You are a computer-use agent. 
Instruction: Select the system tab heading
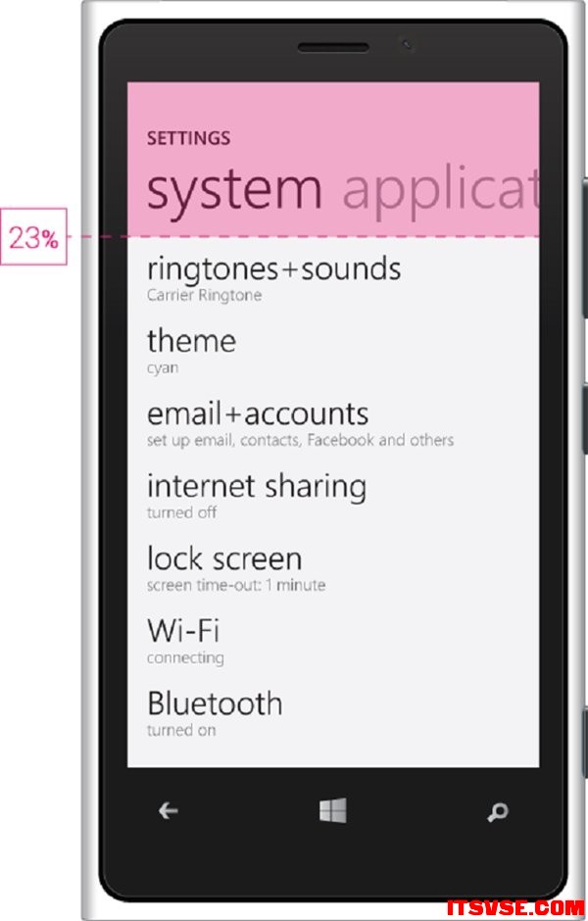point(234,190)
